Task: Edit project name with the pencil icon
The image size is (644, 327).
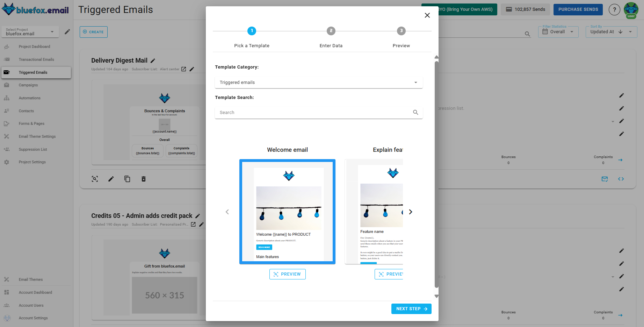Action: [67, 31]
